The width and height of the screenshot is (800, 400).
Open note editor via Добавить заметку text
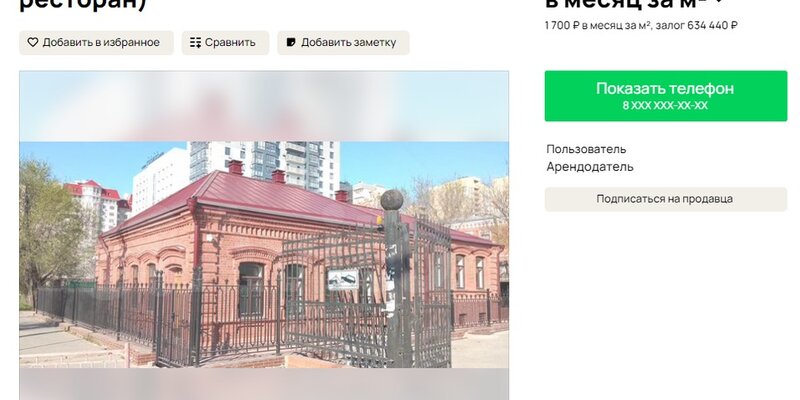pos(348,42)
